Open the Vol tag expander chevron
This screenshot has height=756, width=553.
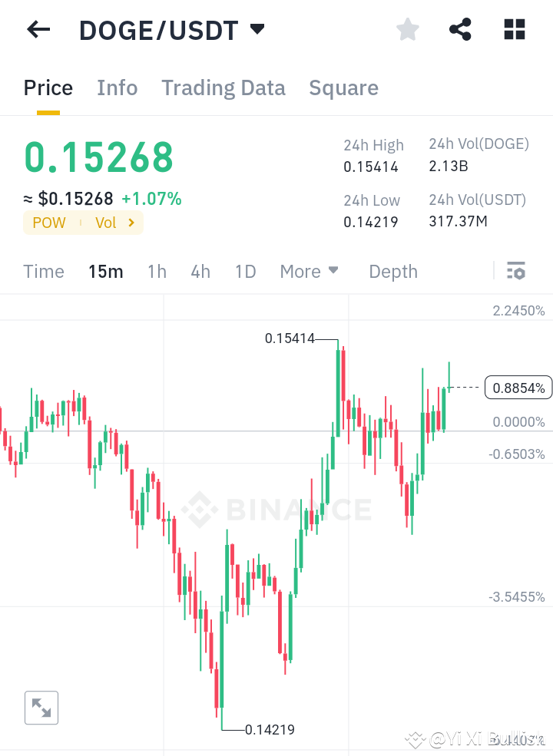[x=129, y=223]
